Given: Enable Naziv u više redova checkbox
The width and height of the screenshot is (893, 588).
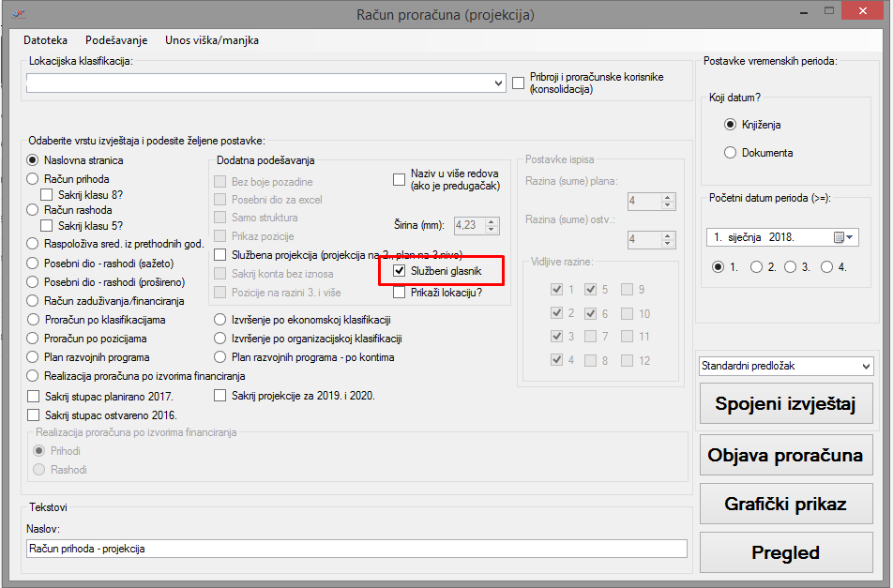Looking at the screenshot, I should (400, 175).
